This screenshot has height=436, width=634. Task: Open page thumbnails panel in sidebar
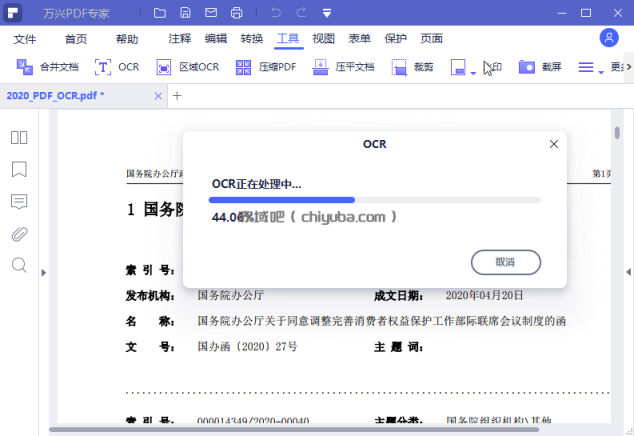click(x=19, y=138)
